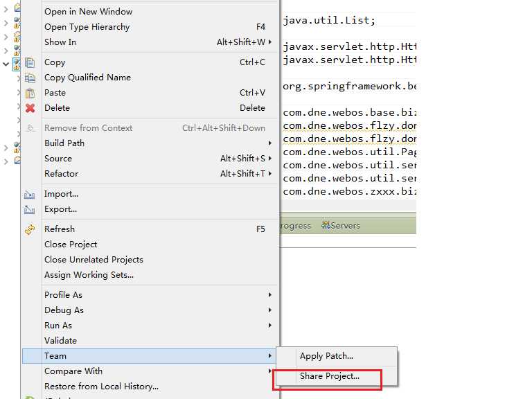Screen dimensions: 532x399
Task: Select Close Unrelated Projects
Action: [x=94, y=260]
